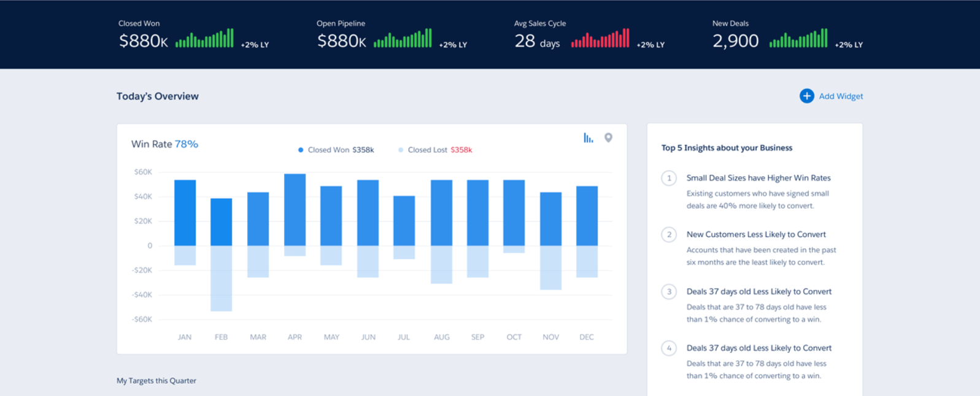Toggle the Closed Won legend series
This screenshot has height=396, width=980.
click(x=335, y=150)
